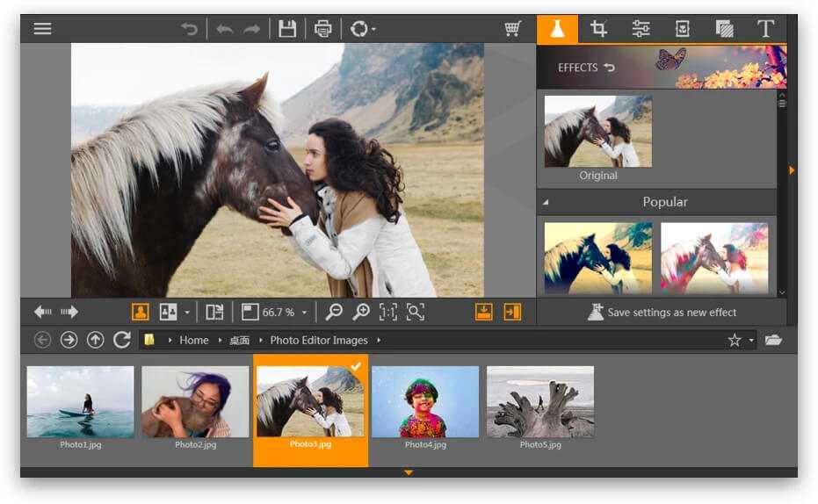Open the zoom percentage dropdown
Image resolution: width=818 pixels, height=504 pixels.
(x=305, y=313)
